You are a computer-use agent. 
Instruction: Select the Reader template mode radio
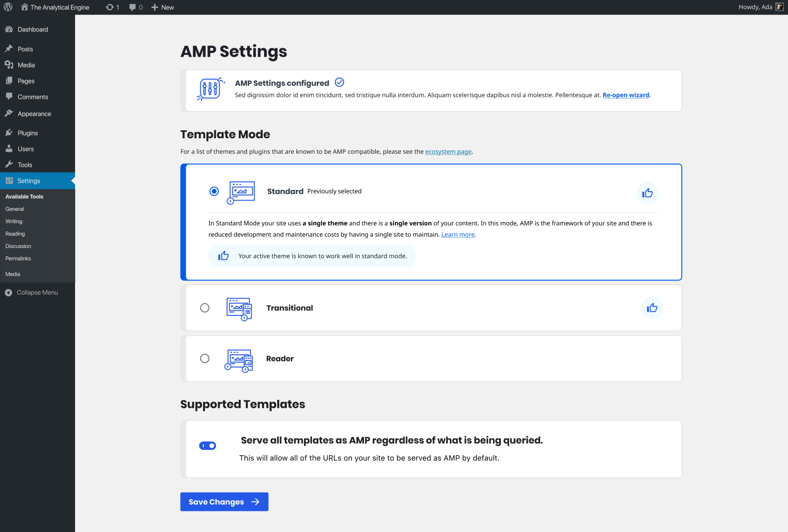pyautogui.click(x=205, y=359)
